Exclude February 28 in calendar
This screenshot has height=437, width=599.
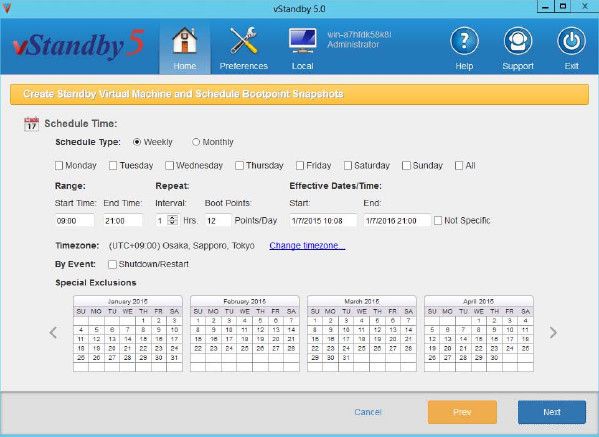tap(291, 348)
